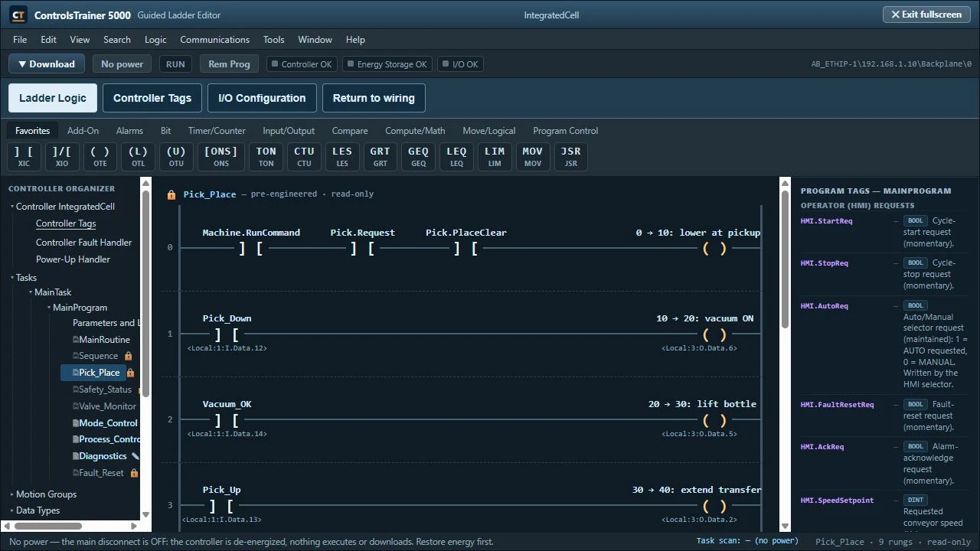
Task: Insert a LIM limit instruction
Action: pos(495,156)
